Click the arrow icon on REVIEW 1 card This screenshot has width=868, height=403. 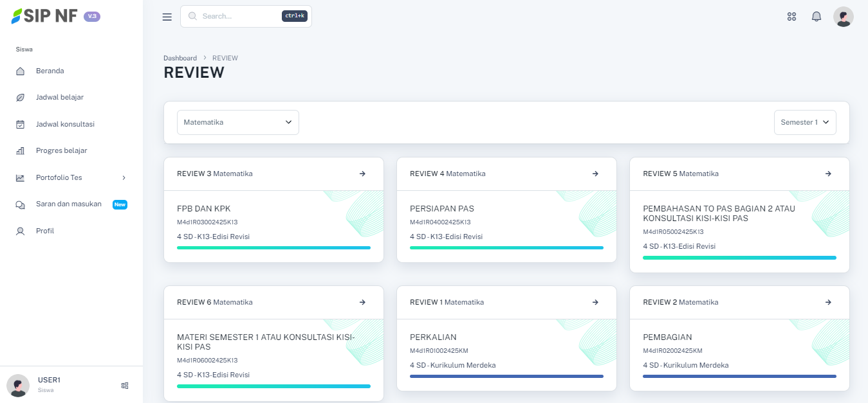(595, 302)
